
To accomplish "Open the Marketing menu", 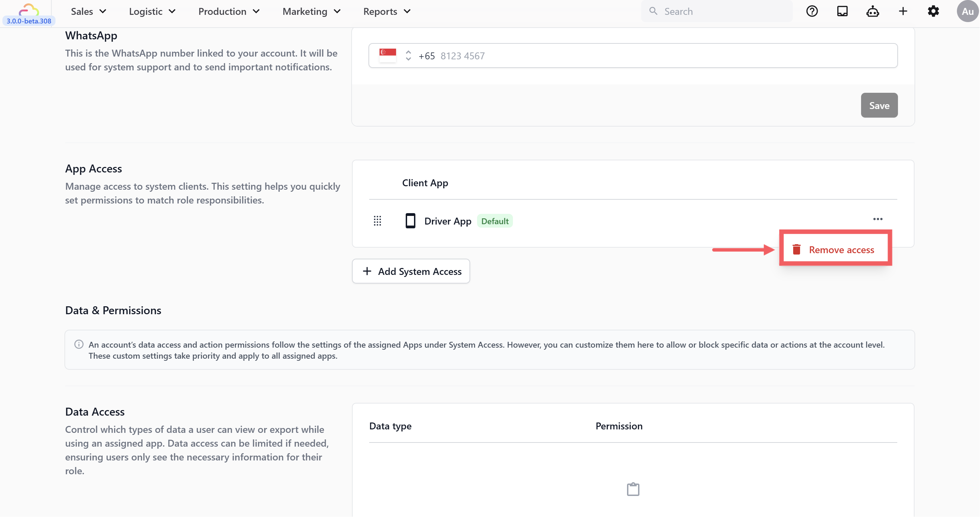I will [x=311, y=11].
